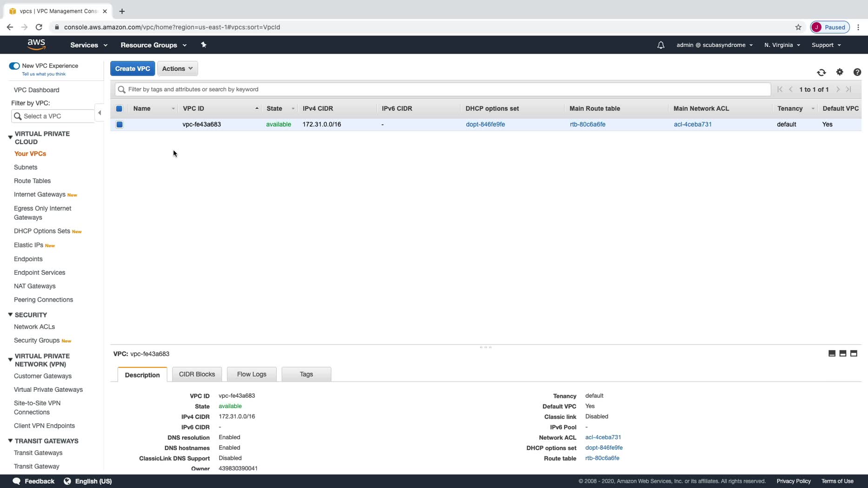Open the Resource Groups dropdown
The height and width of the screenshot is (488, 868).
click(x=154, y=45)
